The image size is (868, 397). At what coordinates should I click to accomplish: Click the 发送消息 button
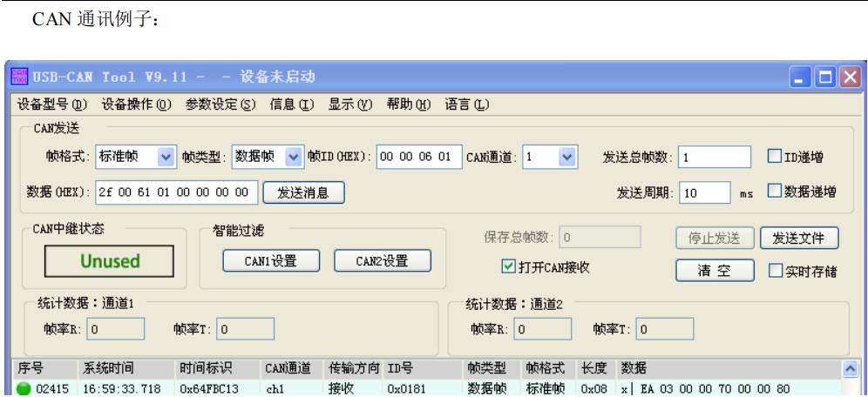coord(304,192)
